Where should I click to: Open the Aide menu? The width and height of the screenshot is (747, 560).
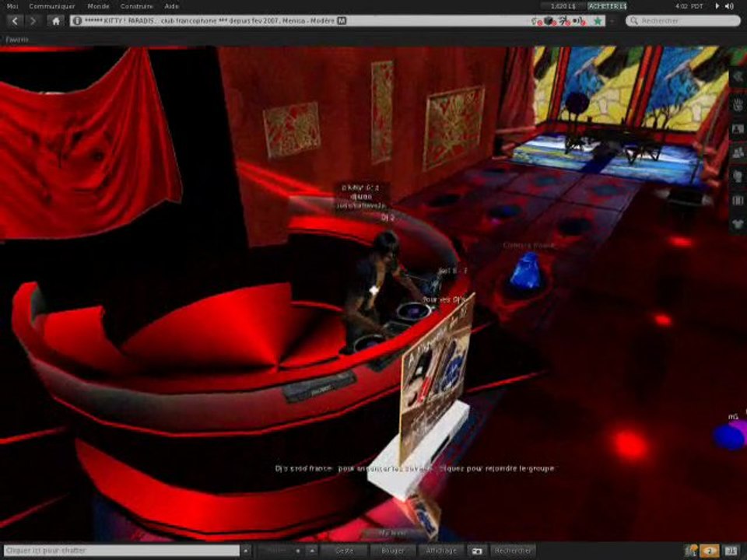[171, 6]
